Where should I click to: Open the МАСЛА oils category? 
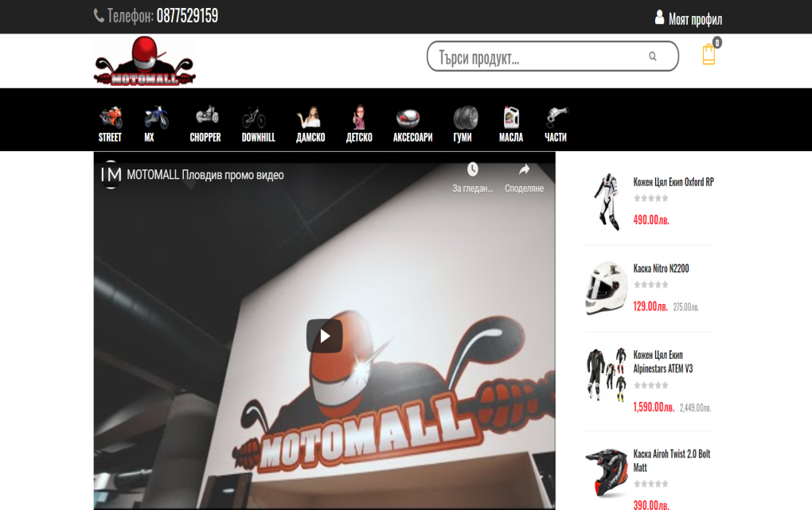(511, 124)
